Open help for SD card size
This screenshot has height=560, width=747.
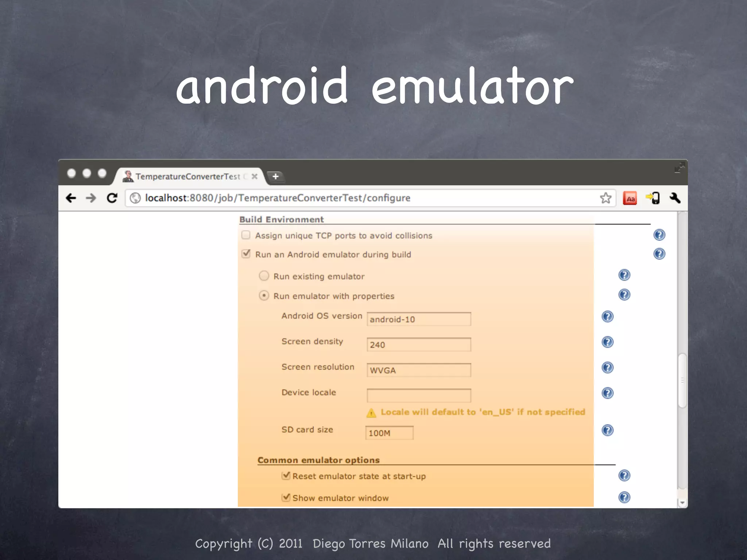coord(607,430)
